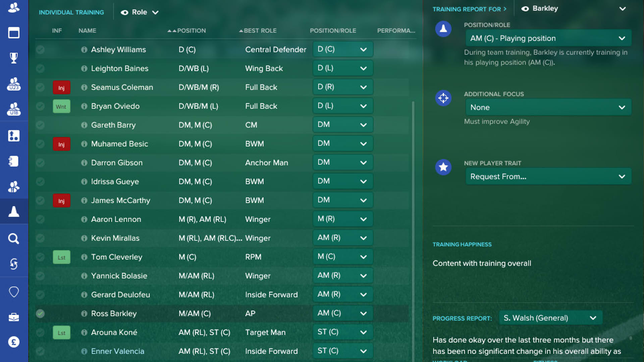The height and width of the screenshot is (362, 644).
Task: Open the squad icon in sidebar
Action: tap(14, 7)
